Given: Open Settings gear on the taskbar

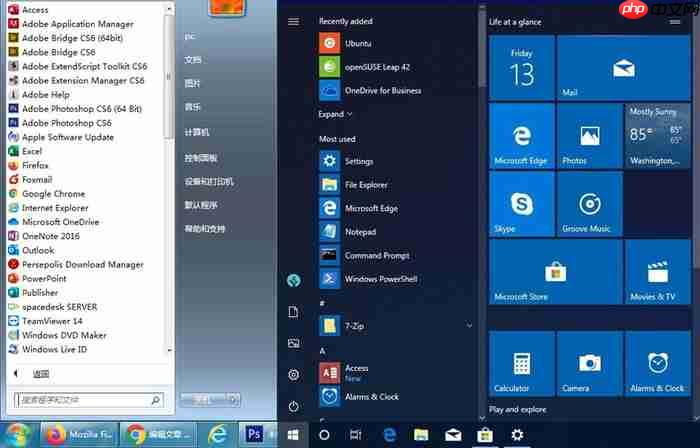Looking at the screenshot, I should pyautogui.click(x=517, y=435).
